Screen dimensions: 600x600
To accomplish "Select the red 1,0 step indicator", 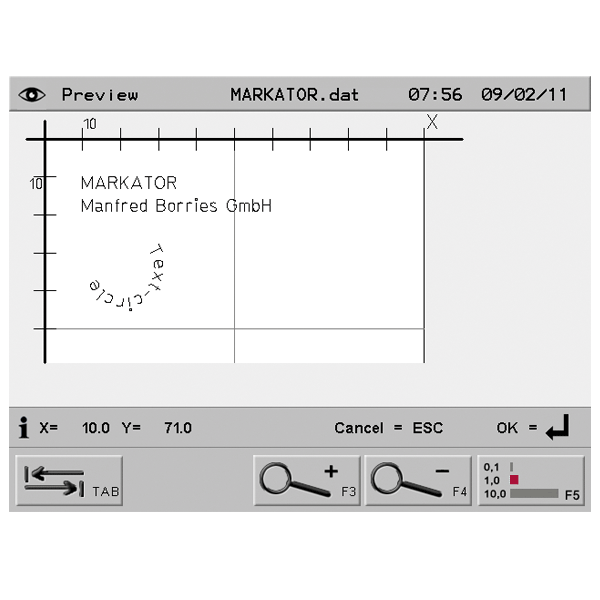I will tap(515, 480).
